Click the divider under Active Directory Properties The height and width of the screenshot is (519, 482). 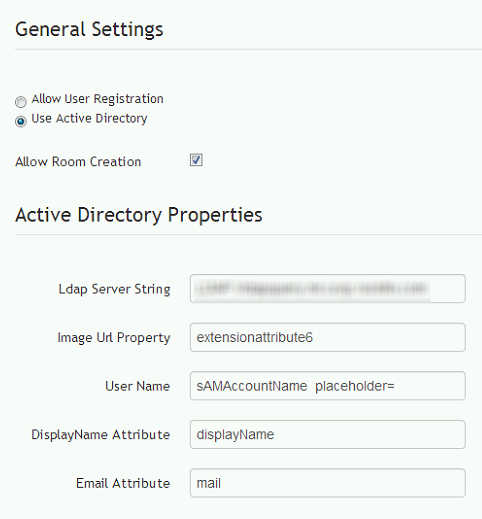[248, 235]
